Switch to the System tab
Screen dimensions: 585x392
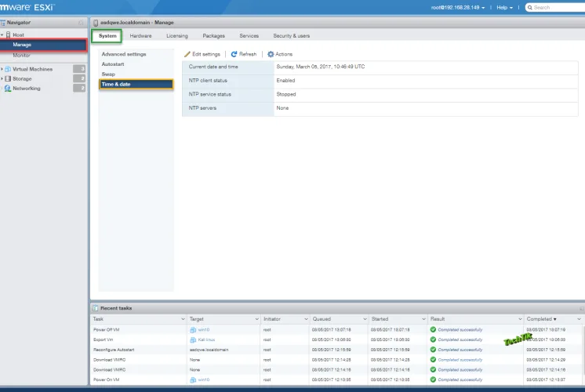pyautogui.click(x=107, y=36)
